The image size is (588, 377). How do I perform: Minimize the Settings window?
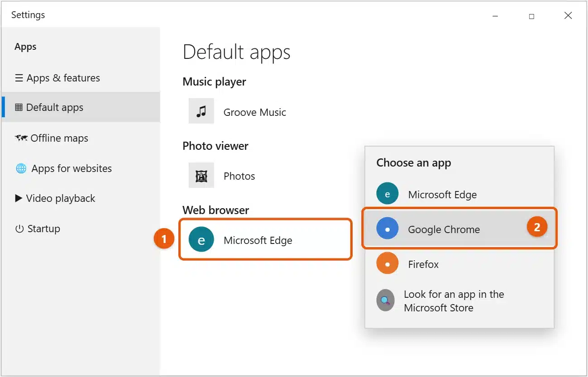tap(495, 16)
